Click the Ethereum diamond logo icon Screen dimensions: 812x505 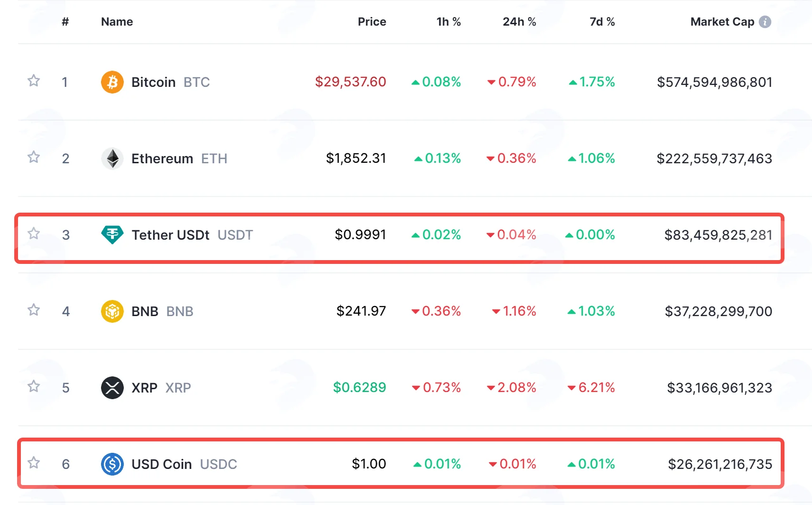pos(112,159)
